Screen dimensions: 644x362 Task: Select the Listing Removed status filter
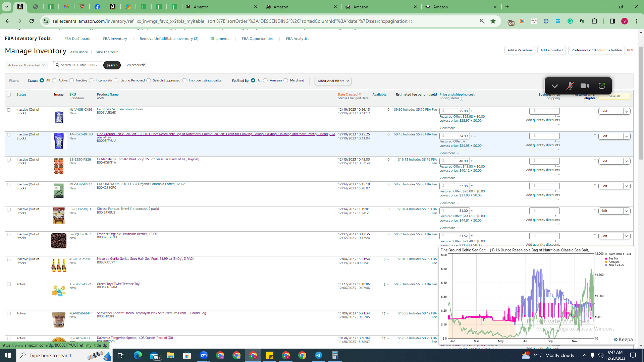[116, 80]
